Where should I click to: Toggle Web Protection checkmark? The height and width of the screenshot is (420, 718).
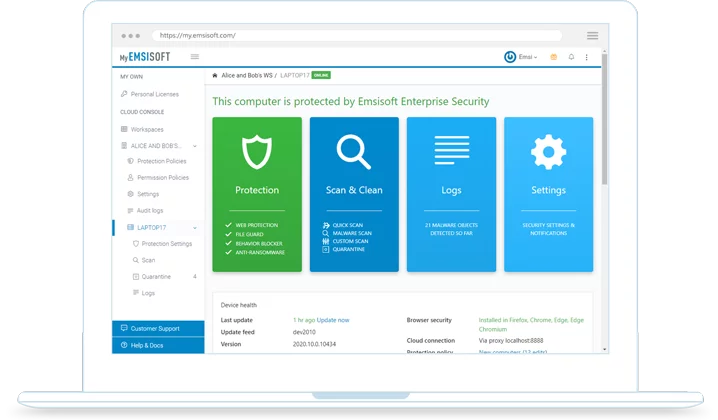(x=228, y=225)
